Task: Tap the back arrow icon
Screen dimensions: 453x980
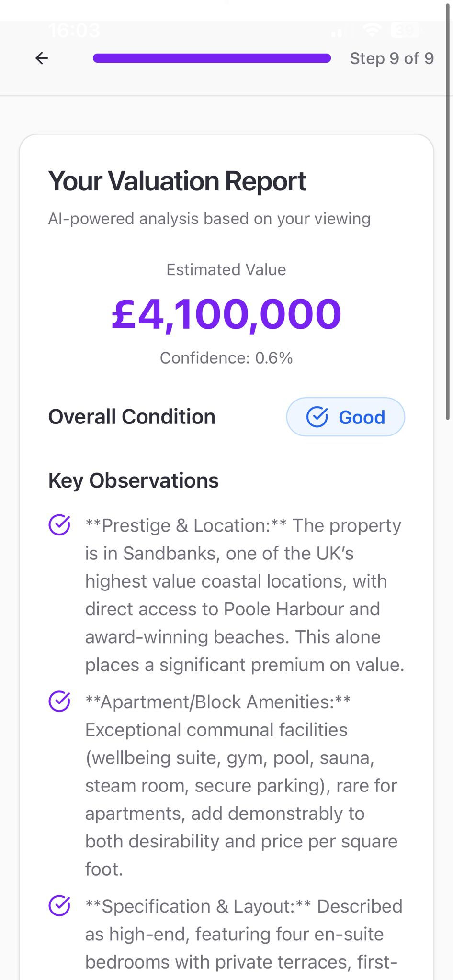Action: (42, 58)
